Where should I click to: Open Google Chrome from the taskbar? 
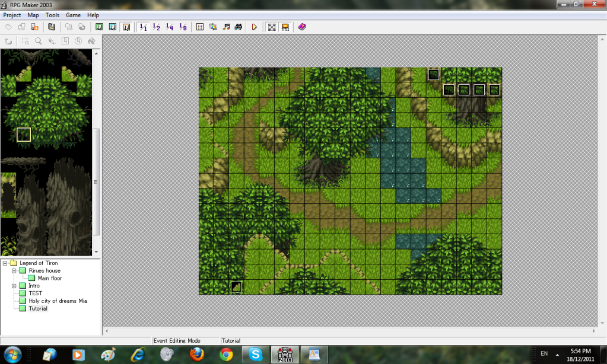(226, 355)
